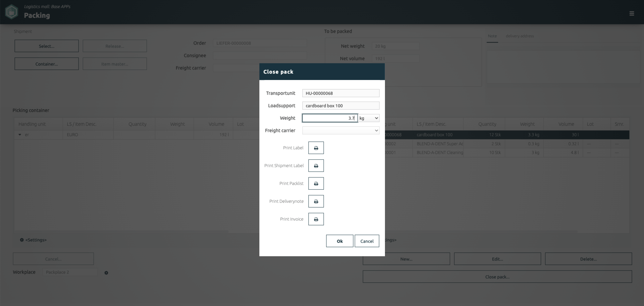Click the Close pack... button
The image size is (644, 306).
(x=497, y=276)
